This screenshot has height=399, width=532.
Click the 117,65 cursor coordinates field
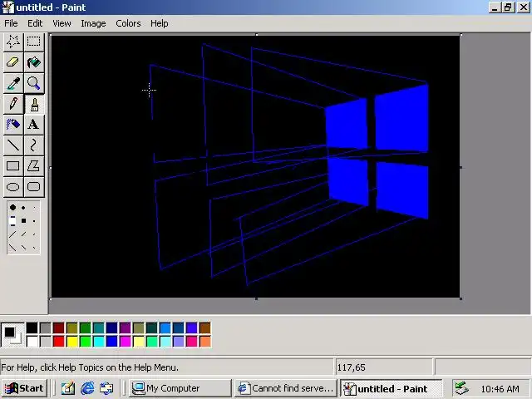point(384,367)
